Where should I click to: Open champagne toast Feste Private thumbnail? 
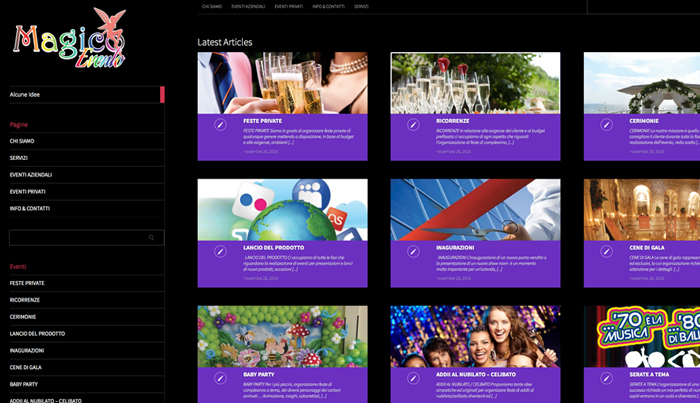(x=283, y=83)
